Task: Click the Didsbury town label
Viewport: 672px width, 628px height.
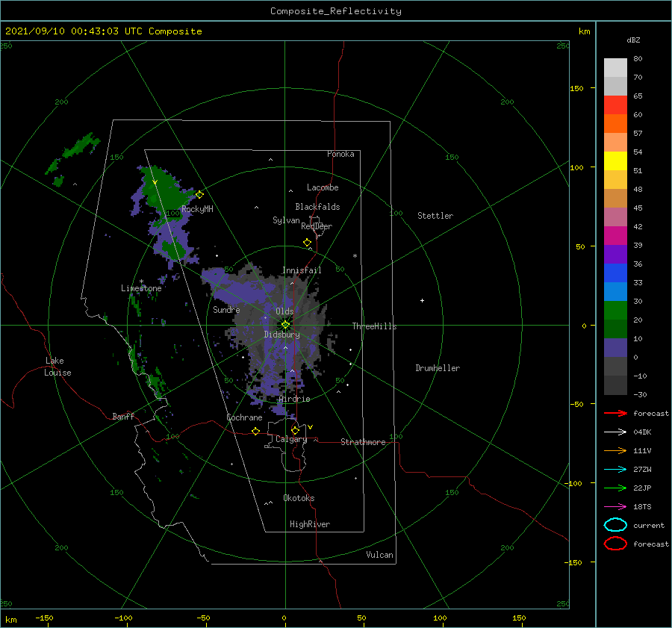Action: pos(281,335)
